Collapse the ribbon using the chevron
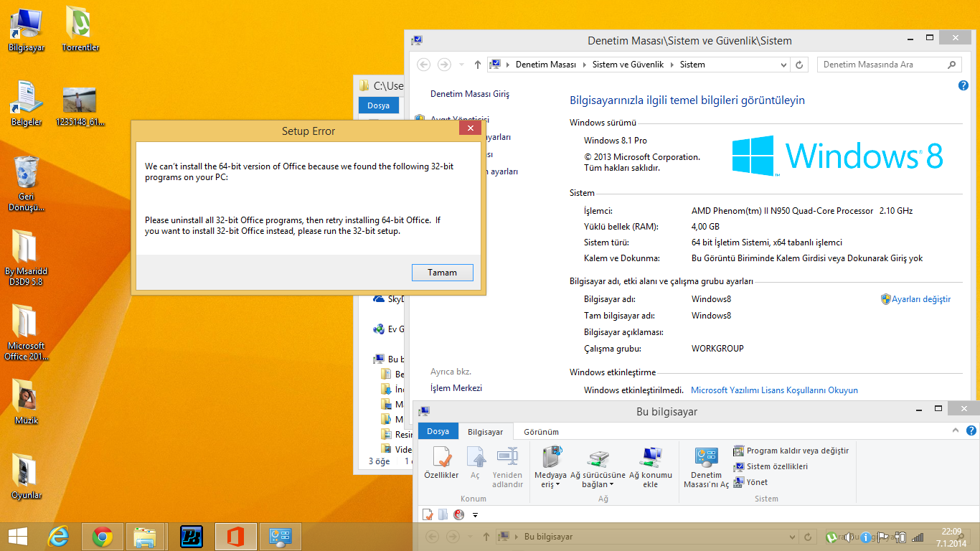 click(955, 430)
